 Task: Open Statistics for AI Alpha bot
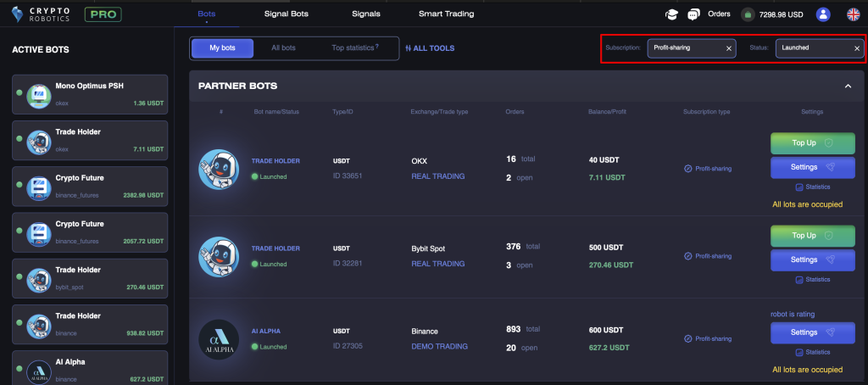pyautogui.click(x=813, y=352)
